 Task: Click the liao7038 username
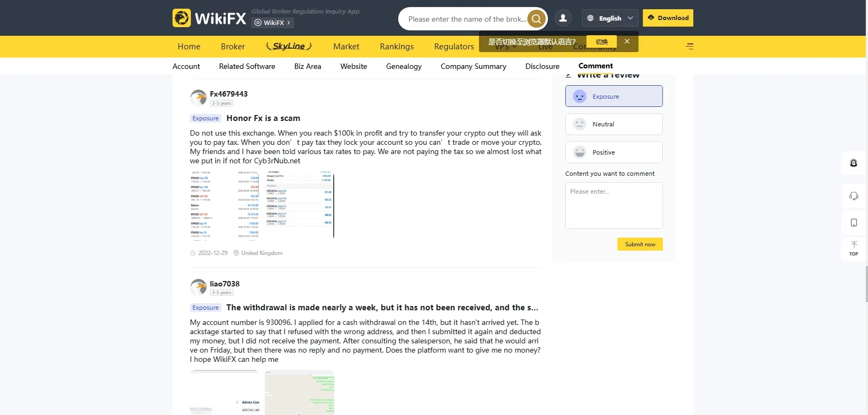point(225,284)
